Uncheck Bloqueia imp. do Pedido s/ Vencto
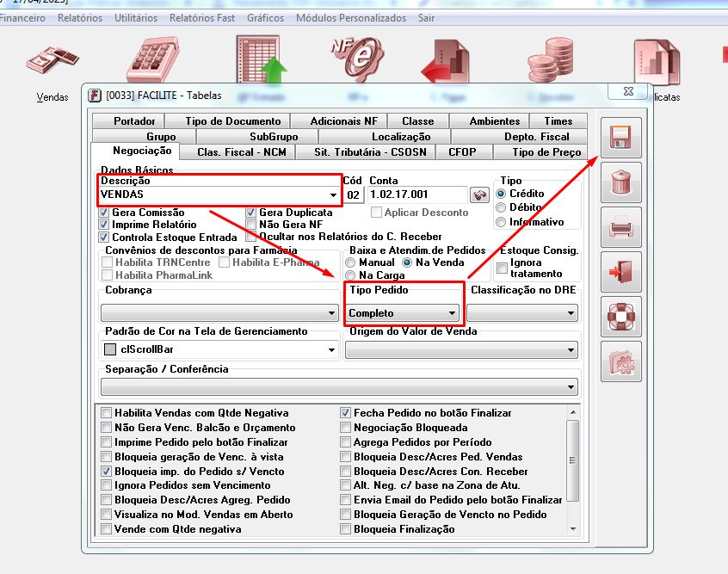Viewport: 728px width, 574px height. [107, 471]
